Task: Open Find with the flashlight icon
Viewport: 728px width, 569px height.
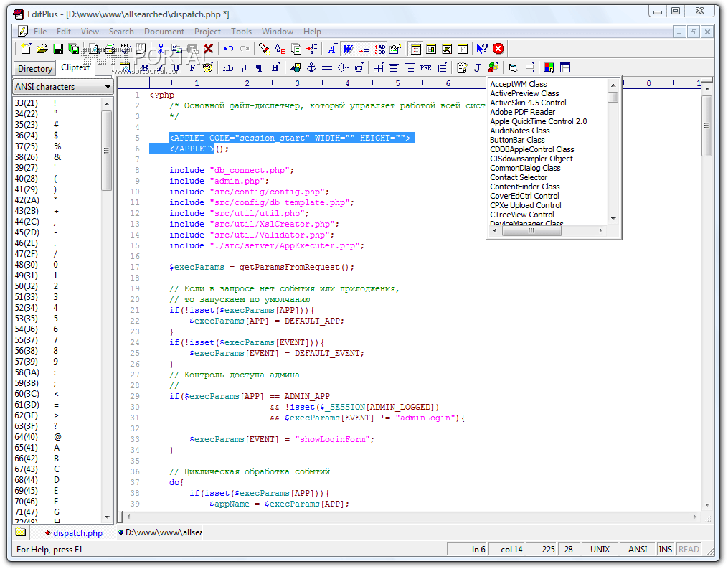Action: (264, 49)
